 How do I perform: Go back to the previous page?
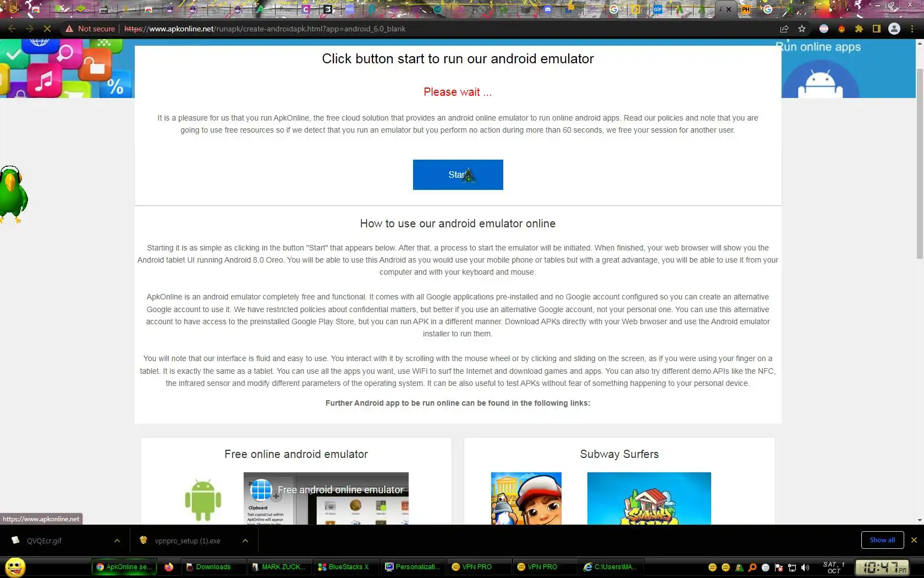tap(12, 29)
